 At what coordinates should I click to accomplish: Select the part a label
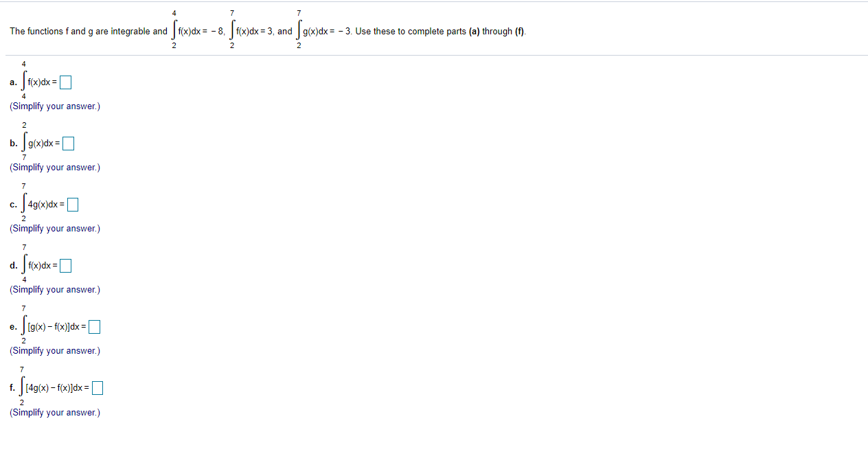pos(12,82)
